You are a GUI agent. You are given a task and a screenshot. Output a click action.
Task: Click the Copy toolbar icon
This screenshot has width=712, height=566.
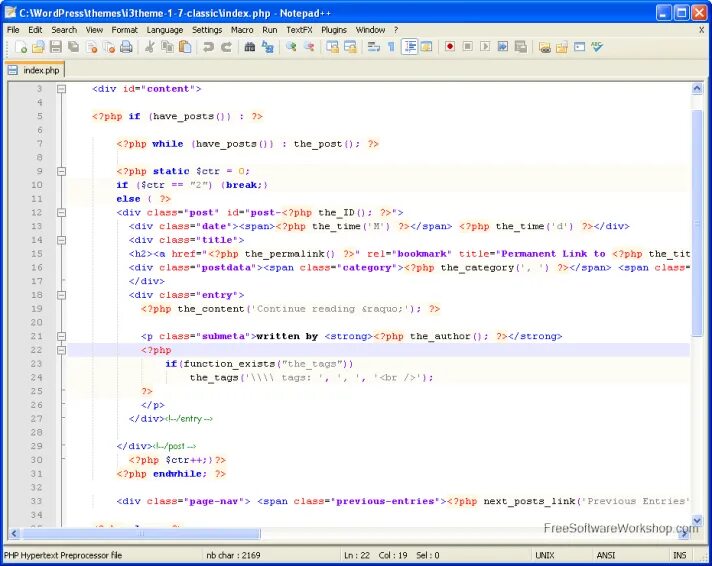click(168, 47)
